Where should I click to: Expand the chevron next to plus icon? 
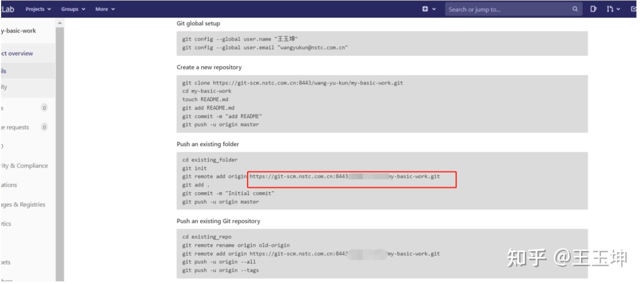434,9
